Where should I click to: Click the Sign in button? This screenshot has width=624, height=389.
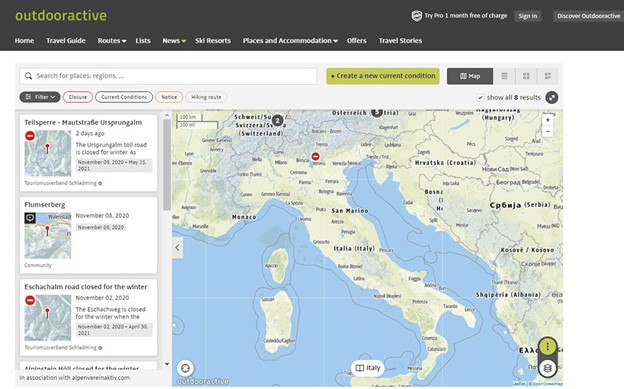527,16
